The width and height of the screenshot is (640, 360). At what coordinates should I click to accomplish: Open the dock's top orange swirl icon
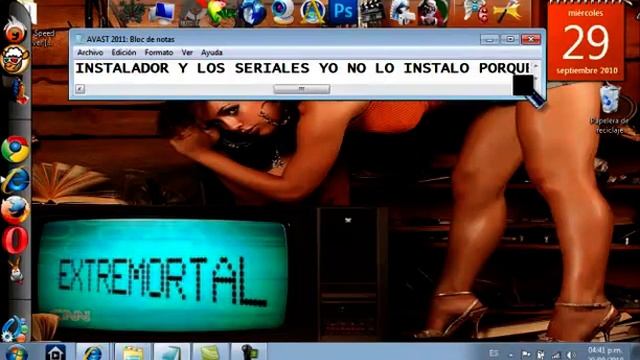[x=15, y=30]
